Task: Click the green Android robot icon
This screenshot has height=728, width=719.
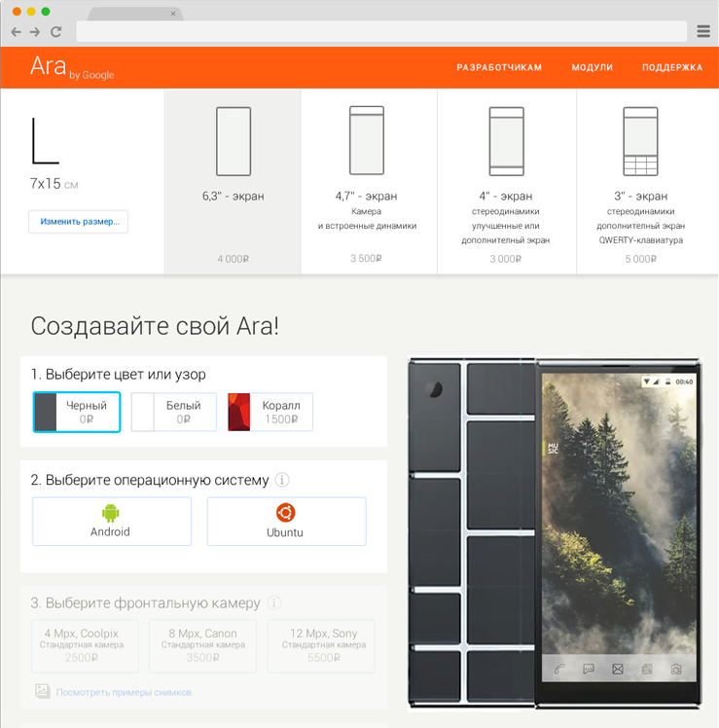Action: (x=111, y=513)
